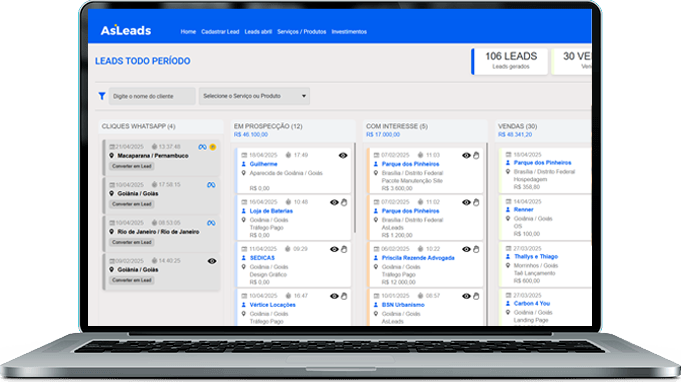Click the AsLeads logo
This screenshot has height=382, width=681.
[x=126, y=30]
